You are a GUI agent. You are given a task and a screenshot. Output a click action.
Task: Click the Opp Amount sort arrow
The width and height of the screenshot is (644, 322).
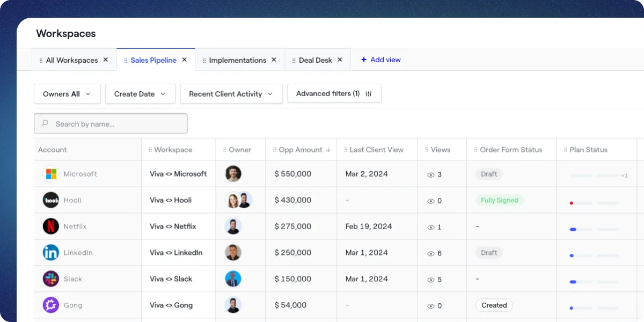click(328, 150)
